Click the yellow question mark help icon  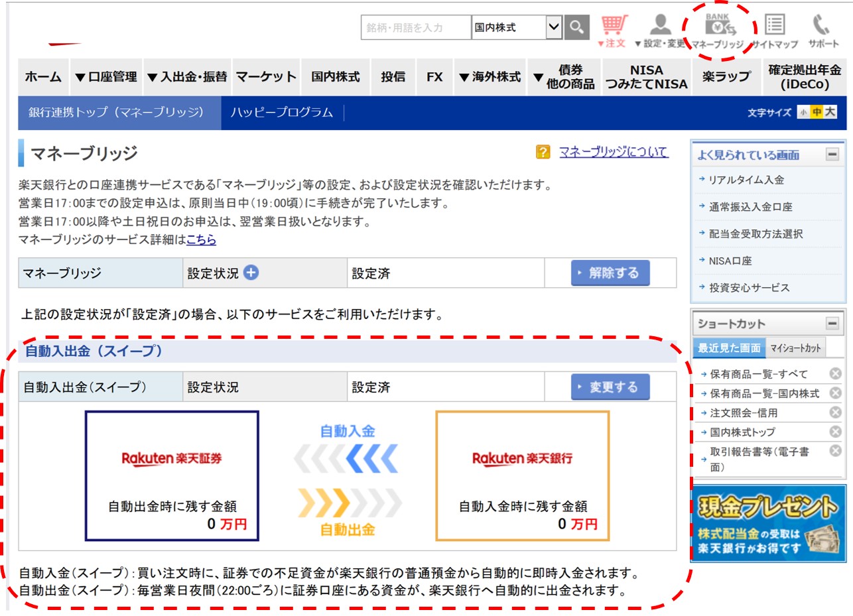click(x=543, y=153)
